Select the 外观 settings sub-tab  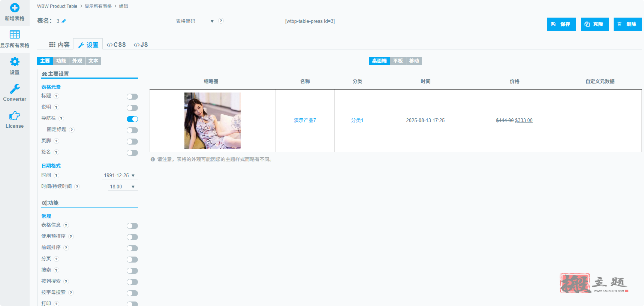[77, 61]
